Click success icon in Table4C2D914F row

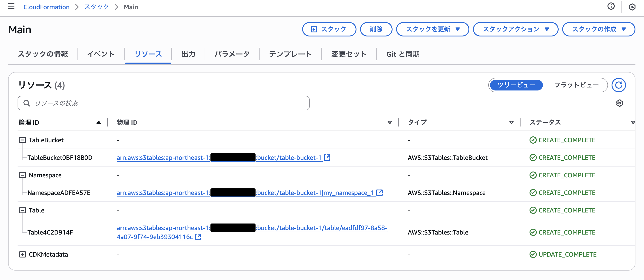pos(533,232)
